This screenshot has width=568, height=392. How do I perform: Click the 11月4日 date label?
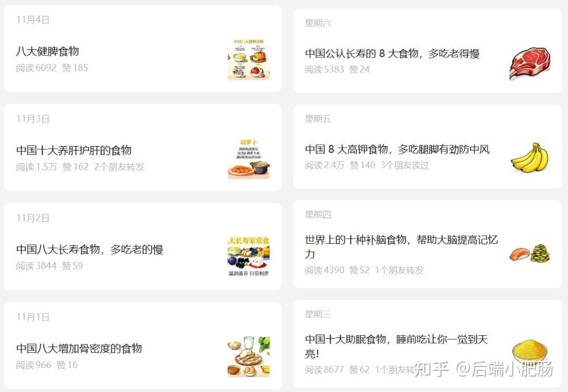coord(32,20)
